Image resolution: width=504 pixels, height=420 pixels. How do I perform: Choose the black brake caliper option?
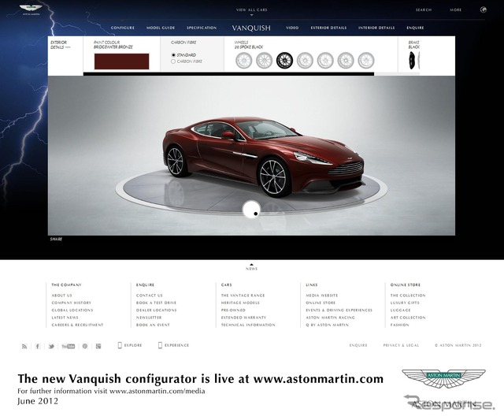point(412,60)
